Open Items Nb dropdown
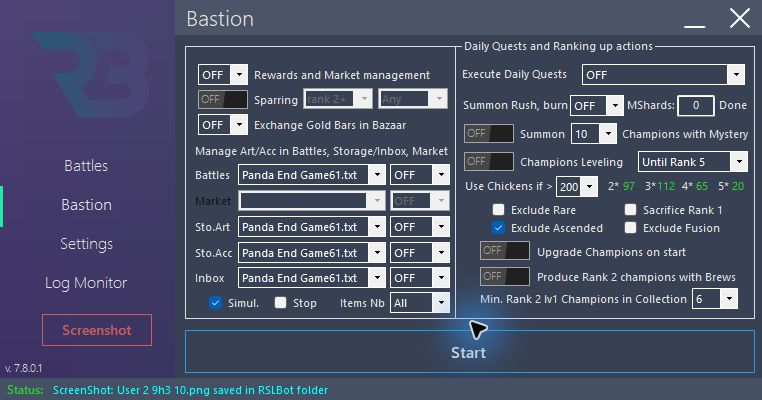 419,303
